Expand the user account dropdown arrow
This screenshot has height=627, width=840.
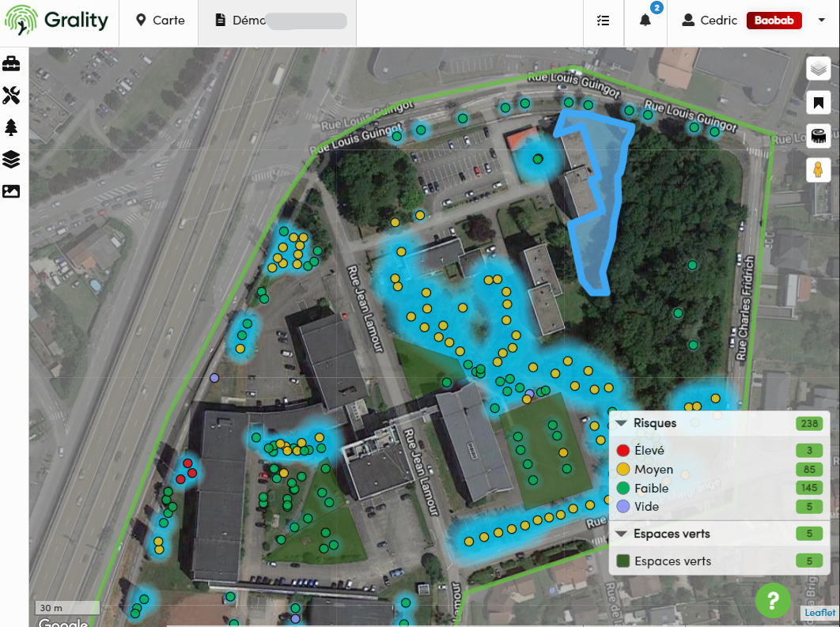(x=821, y=21)
